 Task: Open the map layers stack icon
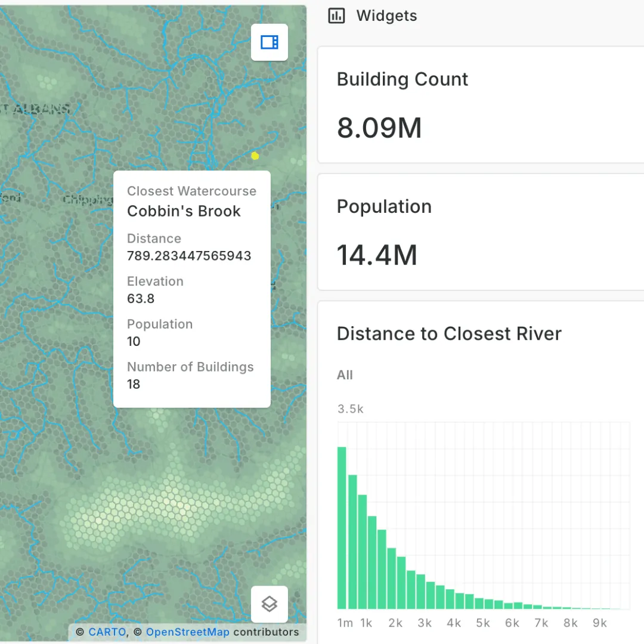[270, 604]
